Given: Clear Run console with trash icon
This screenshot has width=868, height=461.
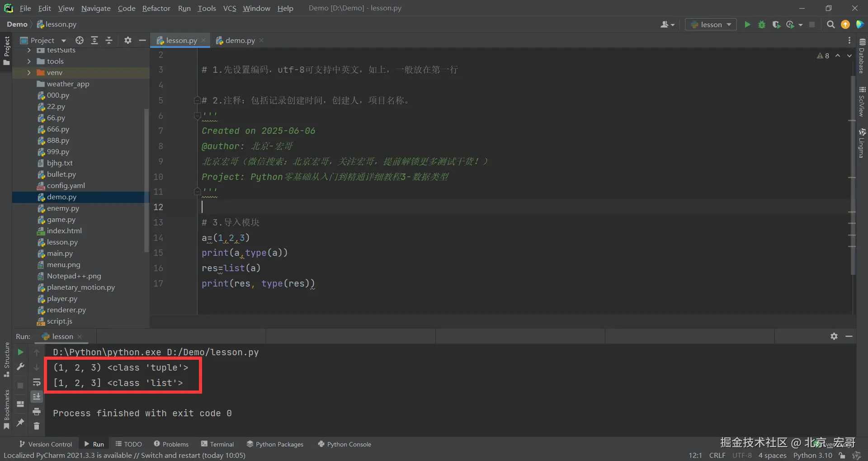Looking at the screenshot, I should 37,426.
